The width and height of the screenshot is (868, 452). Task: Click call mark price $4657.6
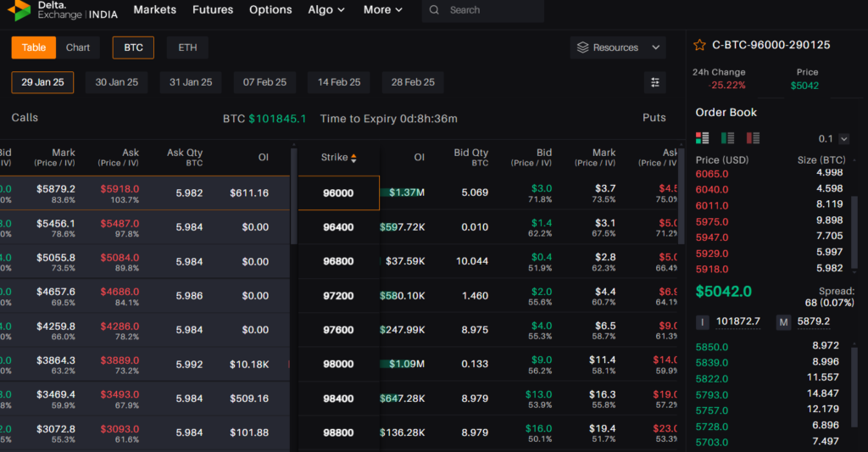[x=56, y=292]
